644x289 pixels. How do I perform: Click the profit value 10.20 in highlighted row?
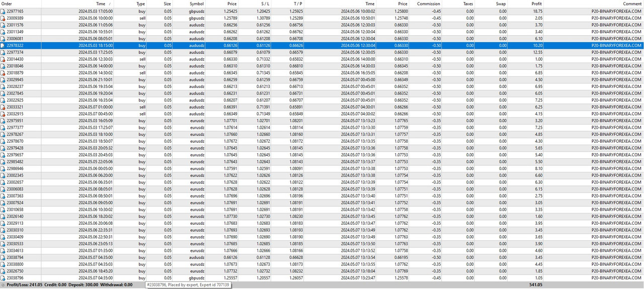coord(537,45)
